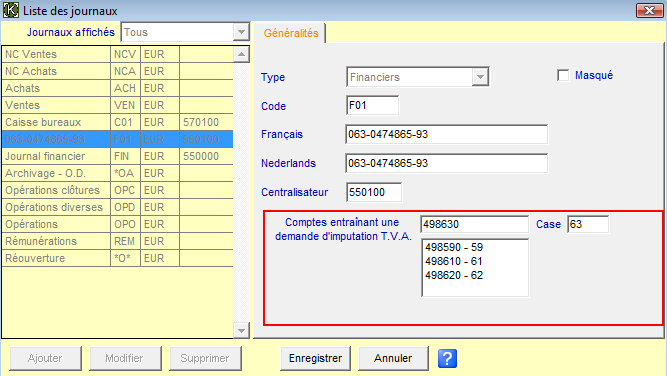This screenshot has width=667, height=376.
Task: Select the Archivage - O.D. row
Action: [x=117, y=173]
